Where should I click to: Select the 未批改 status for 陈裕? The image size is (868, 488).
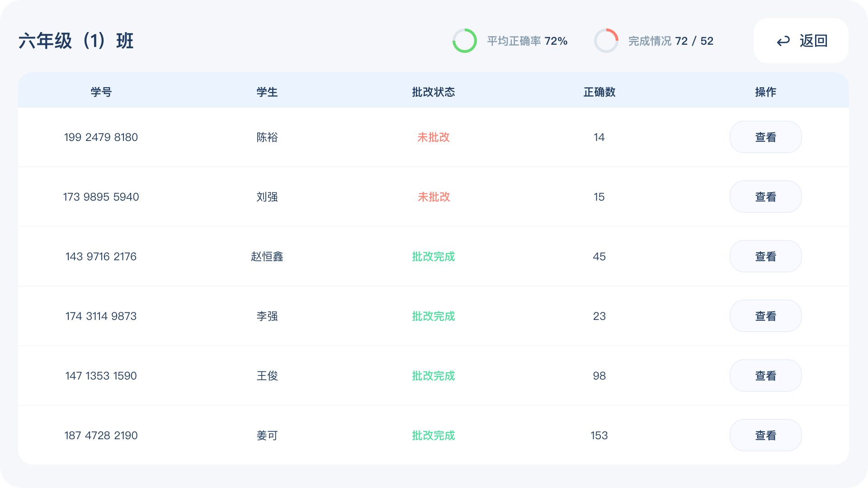[x=433, y=137]
